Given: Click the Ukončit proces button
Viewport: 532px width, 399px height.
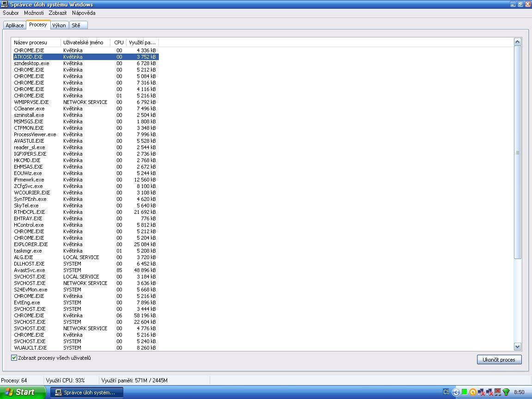Looking at the screenshot, I should (x=499, y=360).
